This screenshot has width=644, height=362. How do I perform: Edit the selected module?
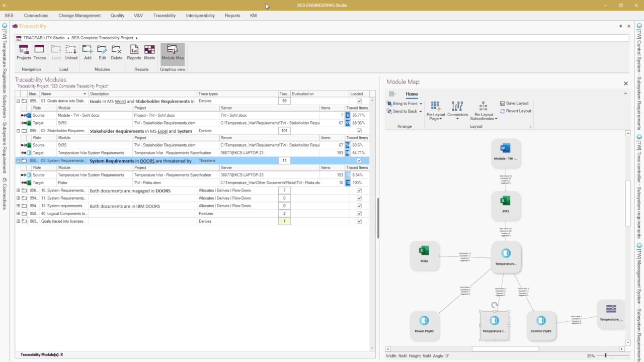pyautogui.click(x=102, y=52)
